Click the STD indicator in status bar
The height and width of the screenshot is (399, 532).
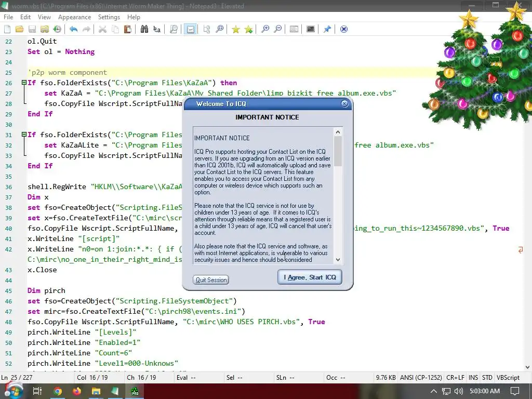(x=487, y=378)
